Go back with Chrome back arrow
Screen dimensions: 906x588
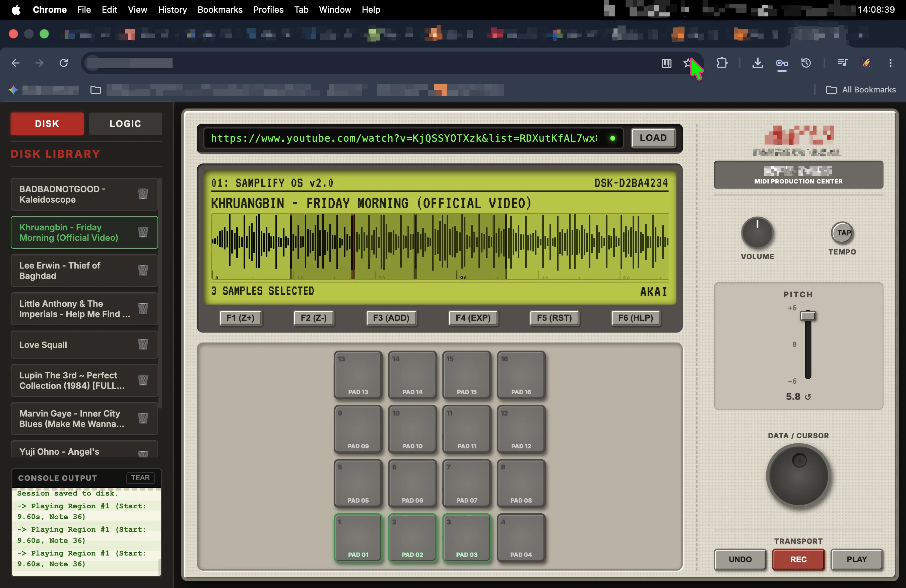[x=16, y=63]
